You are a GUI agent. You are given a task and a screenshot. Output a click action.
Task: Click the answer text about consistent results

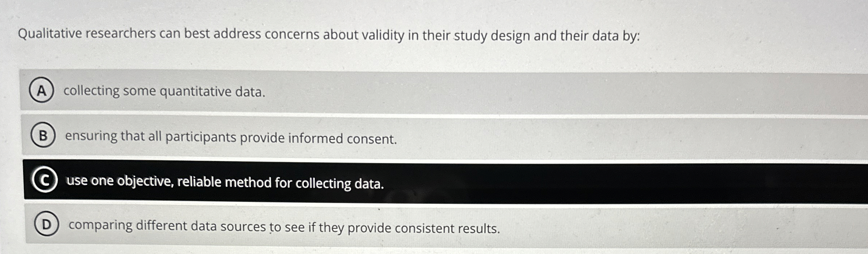(x=283, y=226)
